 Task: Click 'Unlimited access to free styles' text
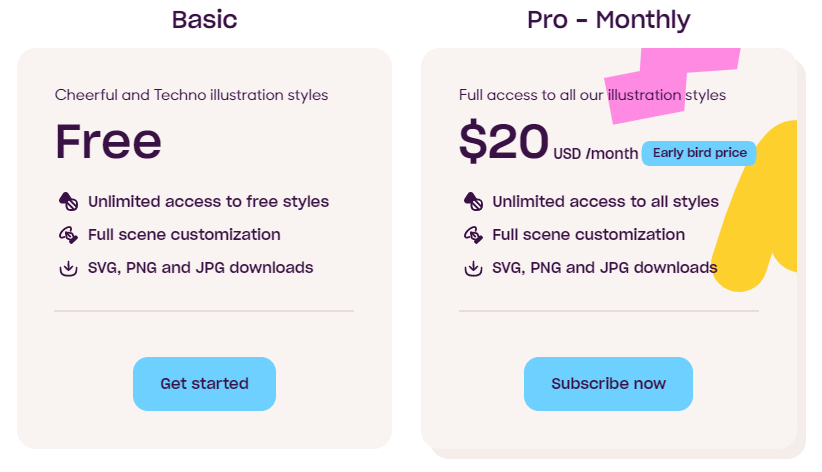[208, 202]
